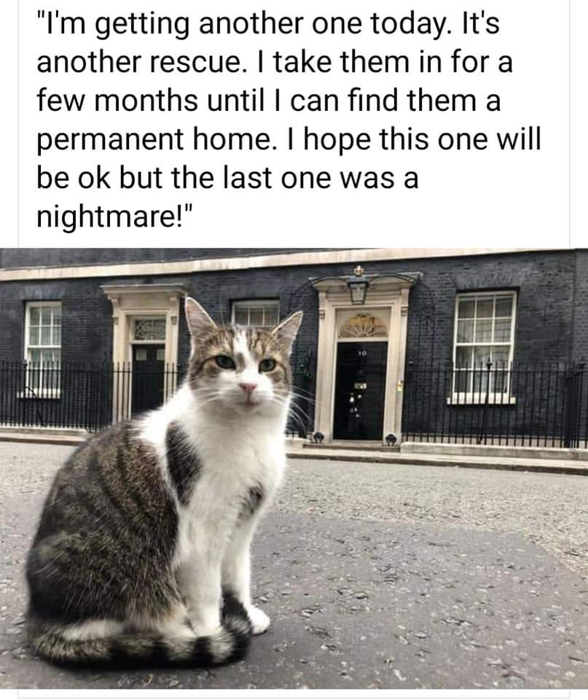The image size is (588, 700).
Task: Click the cat's right ear
Action: [289, 329]
